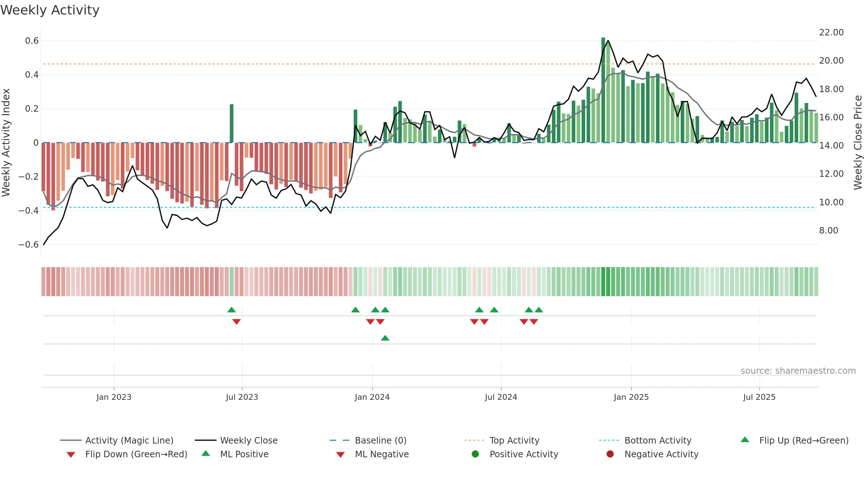This screenshot has height=488, width=868.
Task: Click the red flip-down marker near Jul 2023
Action: 237,322
